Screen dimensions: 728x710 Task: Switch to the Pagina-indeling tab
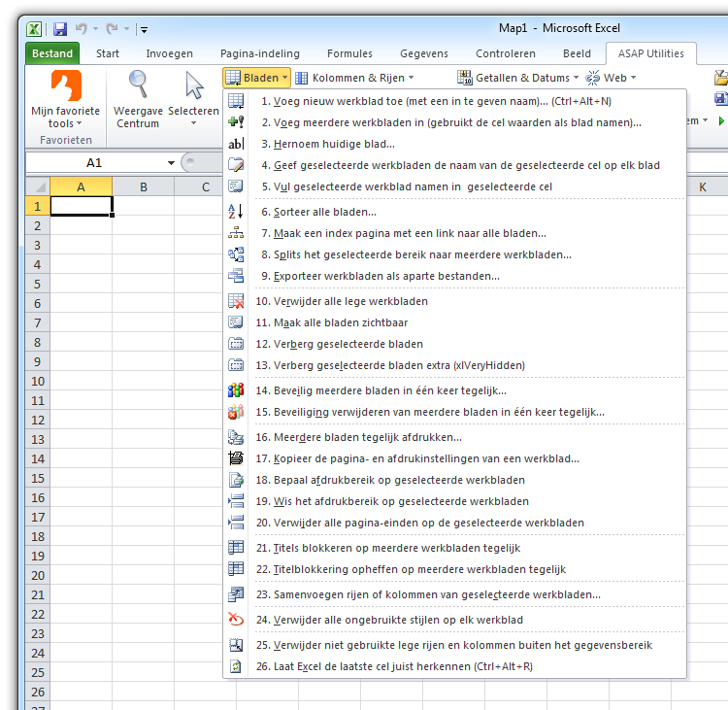tap(259, 53)
